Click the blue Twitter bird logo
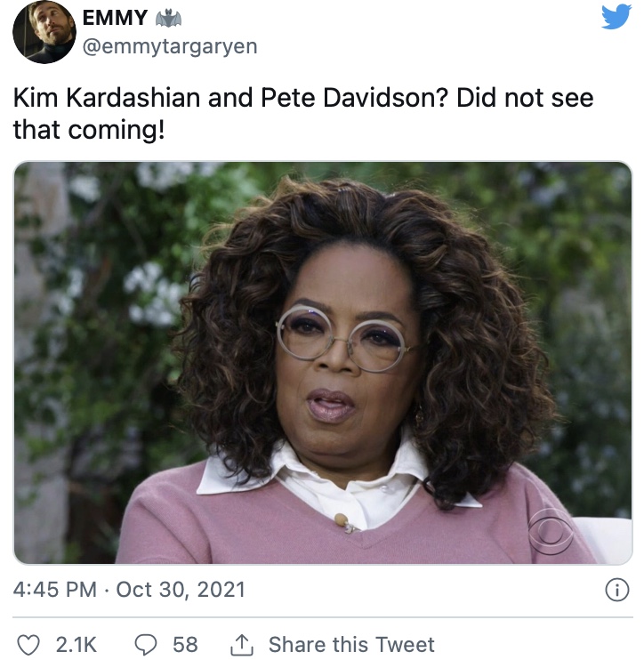Image resolution: width=644 pixels, height=660 pixels. [x=616, y=16]
